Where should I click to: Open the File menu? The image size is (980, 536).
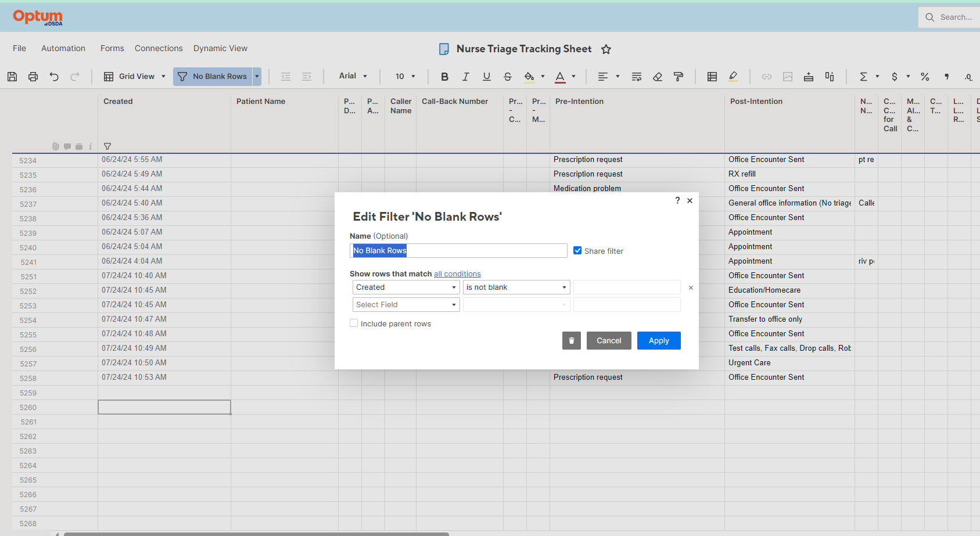[19, 48]
